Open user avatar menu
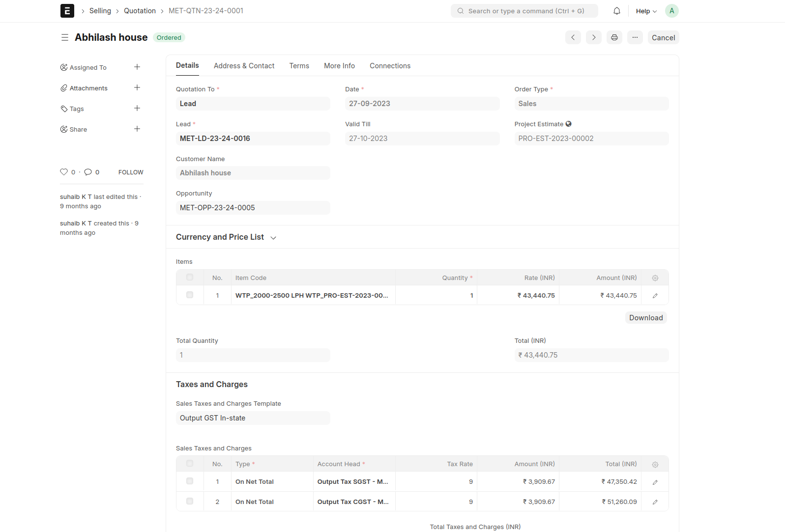Image resolution: width=785 pixels, height=532 pixels. click(x=671, y=11)
